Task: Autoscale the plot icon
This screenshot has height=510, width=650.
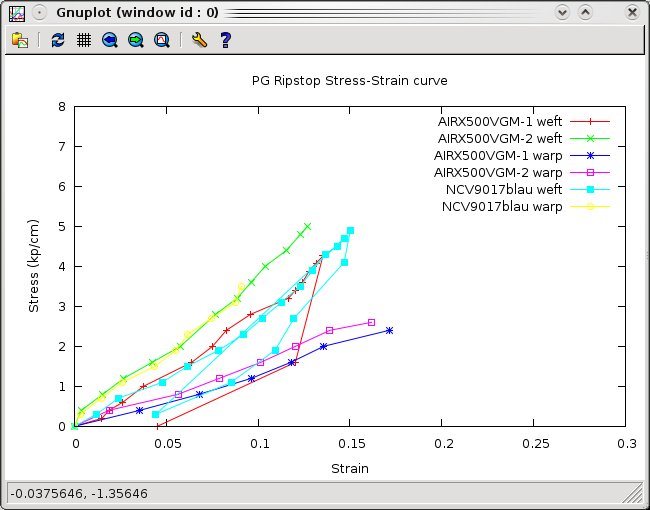Action: pos(162,40)
